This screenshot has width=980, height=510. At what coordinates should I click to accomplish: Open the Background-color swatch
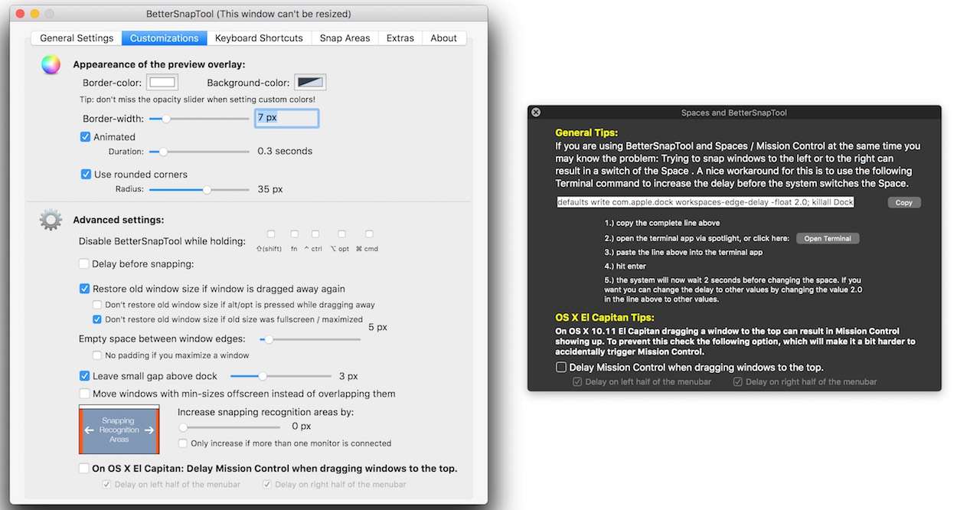[x=311, y=83]
